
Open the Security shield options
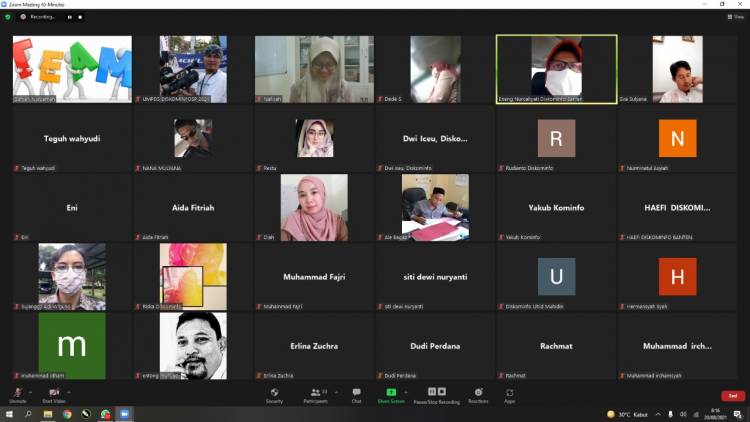coord(274,394)
